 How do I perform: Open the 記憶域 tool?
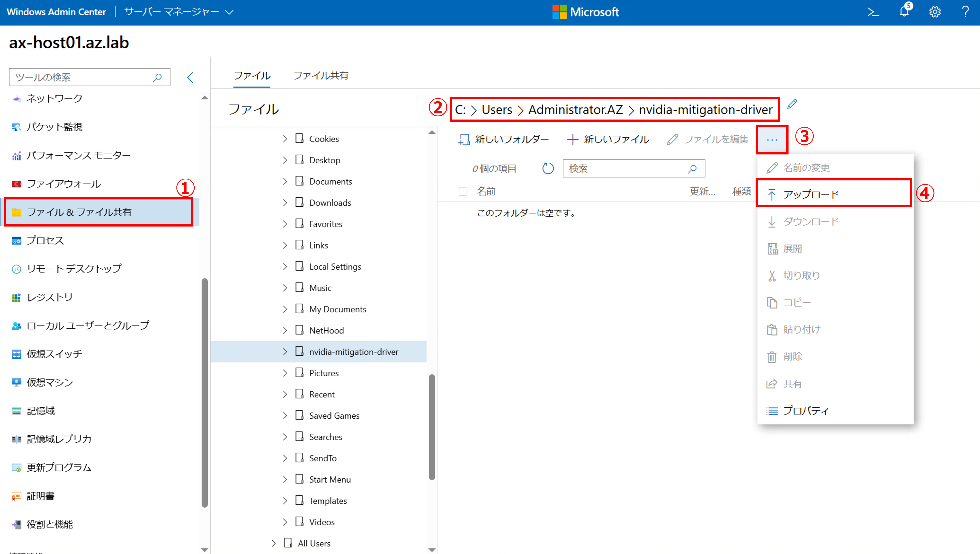click(40, 411)
